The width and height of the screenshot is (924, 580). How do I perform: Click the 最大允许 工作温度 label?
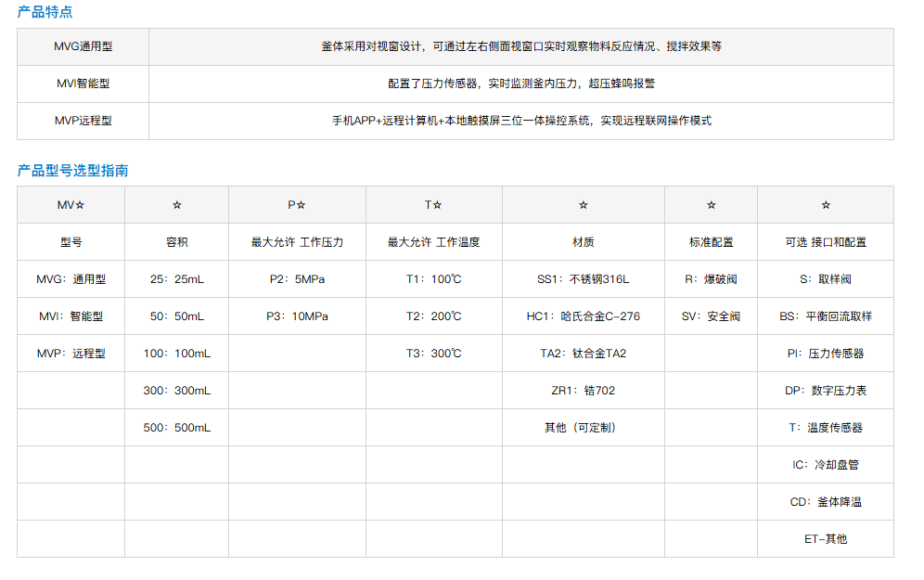click(434, 242)
